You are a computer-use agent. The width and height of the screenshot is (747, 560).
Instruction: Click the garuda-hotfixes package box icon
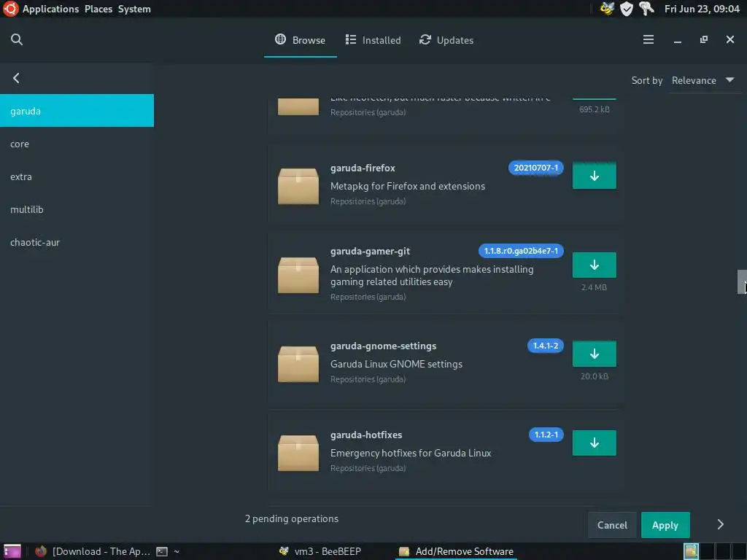tap(298, 453)
